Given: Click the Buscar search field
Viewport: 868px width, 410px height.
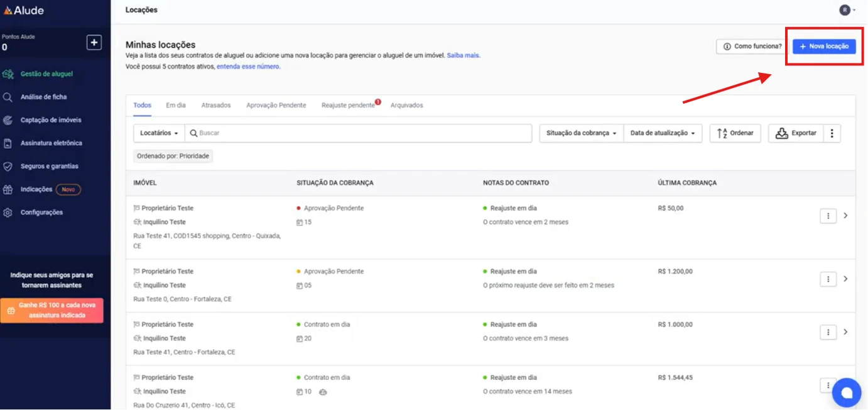Looking at the screenshot, I should click(x=358, y=133).
